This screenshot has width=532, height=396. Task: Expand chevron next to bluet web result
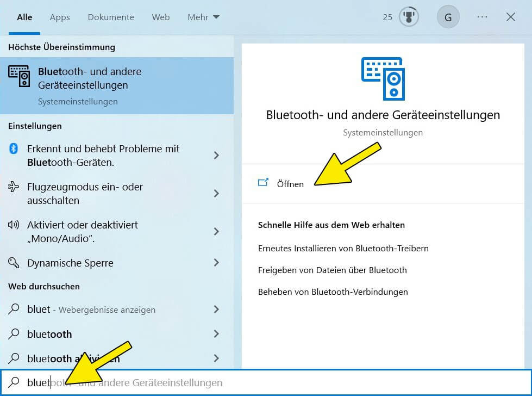pos(216,309)
